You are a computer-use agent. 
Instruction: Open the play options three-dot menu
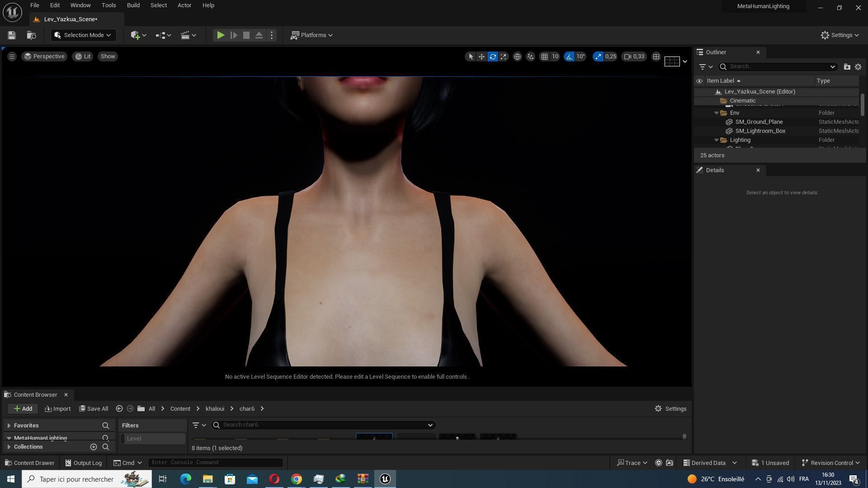[272, 35]
